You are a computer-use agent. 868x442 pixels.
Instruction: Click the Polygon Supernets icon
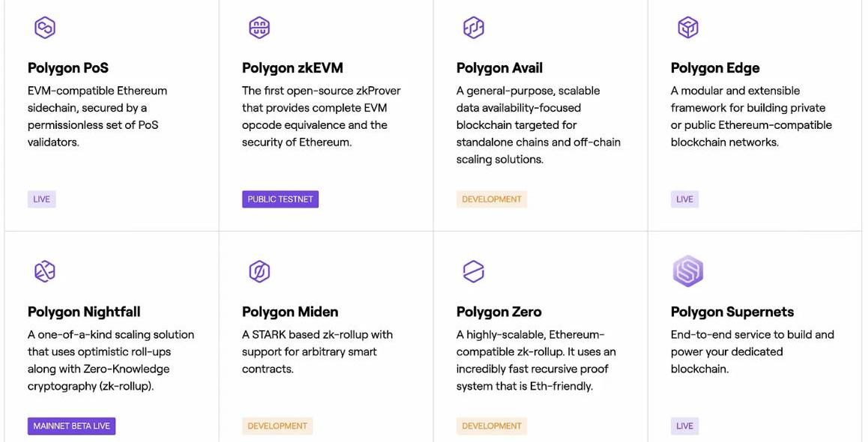click(688, 271)
